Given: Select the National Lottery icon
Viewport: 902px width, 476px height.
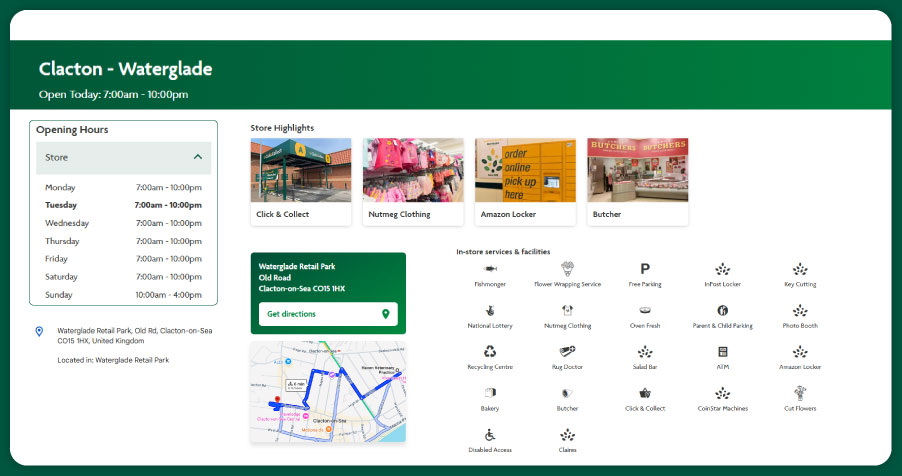Looking at the screenshot, I should coord(490,310).
